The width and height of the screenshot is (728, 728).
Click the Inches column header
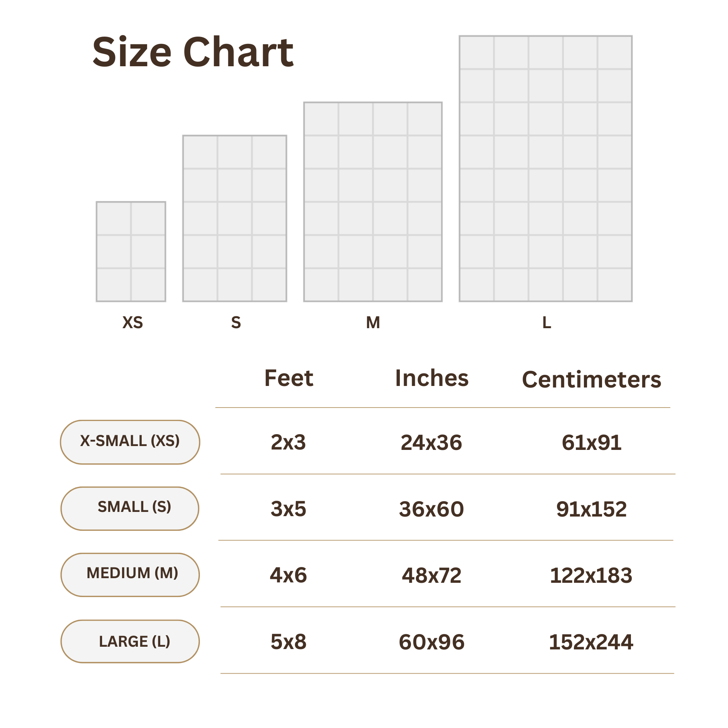pyautogui.click(x=432, y=378)
